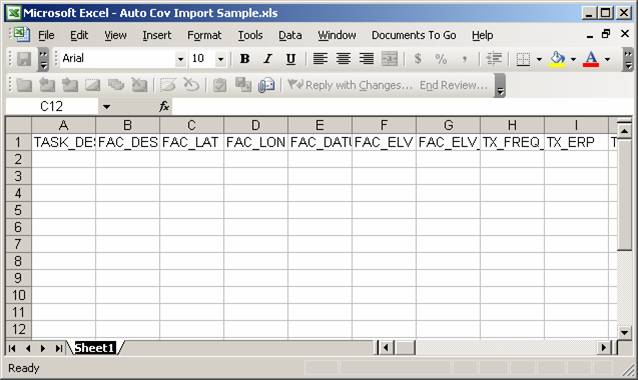Select cell containing TX_ERP
Screen dimensions: 638x380
pos(576,142)
